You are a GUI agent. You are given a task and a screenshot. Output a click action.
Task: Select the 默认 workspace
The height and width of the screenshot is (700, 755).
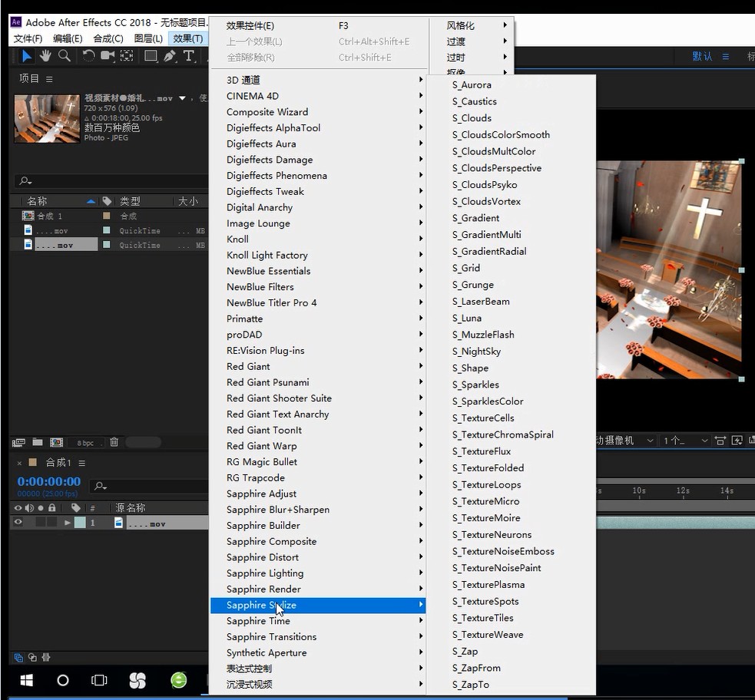click(x=702, y=56)
